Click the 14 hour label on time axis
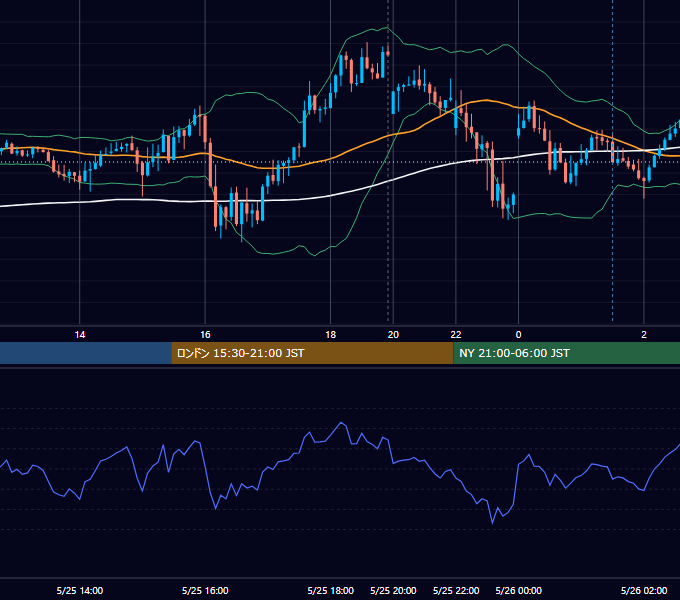The image size is (680, 600). click(80, 335)
